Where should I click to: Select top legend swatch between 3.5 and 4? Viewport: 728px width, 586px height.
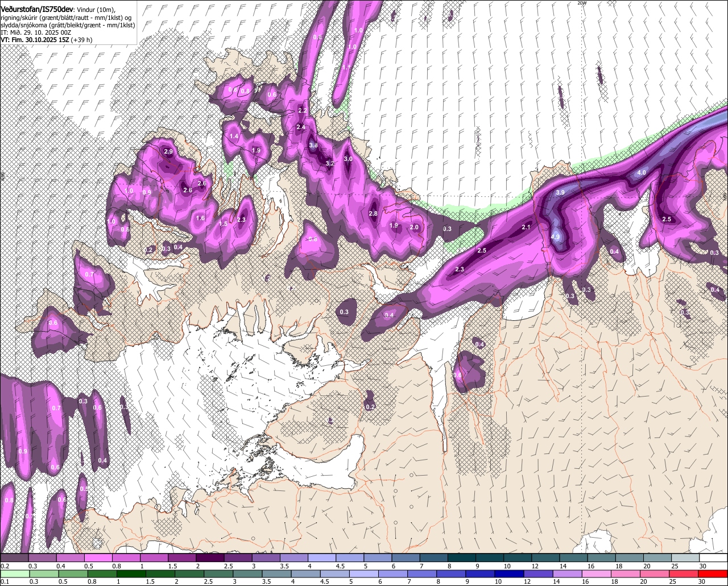point(294,558)
